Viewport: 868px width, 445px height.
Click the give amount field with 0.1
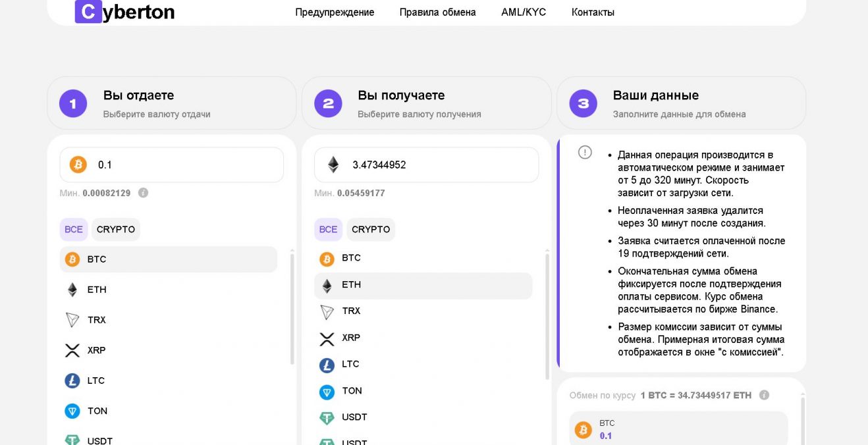pyautogui.click(x=184, y=165)
